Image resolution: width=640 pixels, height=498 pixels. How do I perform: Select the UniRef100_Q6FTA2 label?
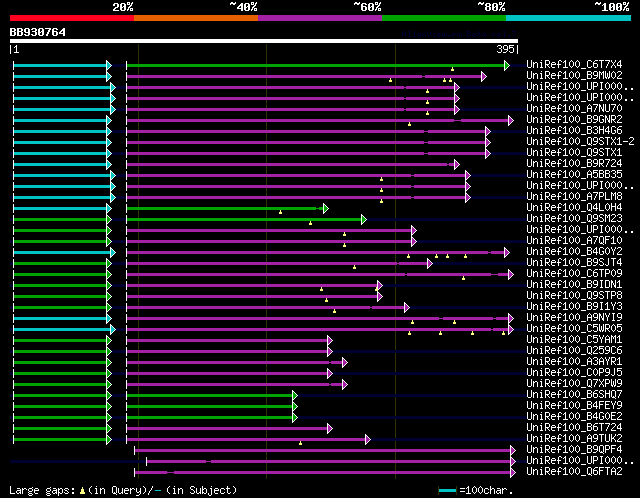pos(574,472)
